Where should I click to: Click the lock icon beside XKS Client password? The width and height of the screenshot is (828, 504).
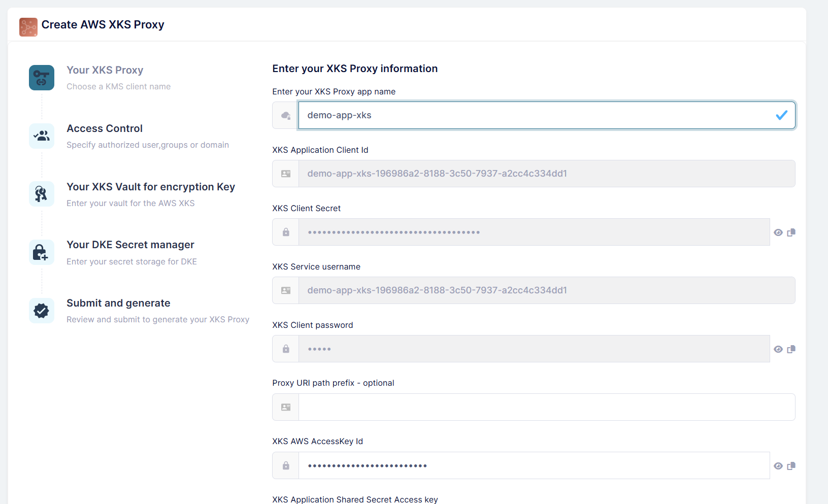(x=286, y=349)
